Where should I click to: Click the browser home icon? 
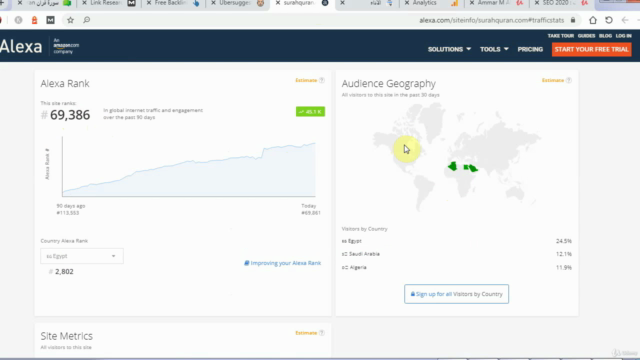point(593,20)
